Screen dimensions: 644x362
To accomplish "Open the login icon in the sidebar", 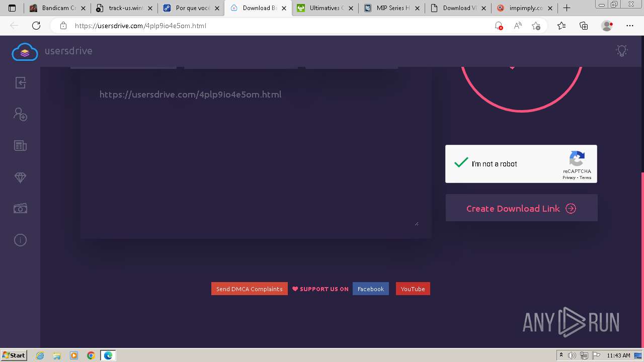I will pos(20,83).
